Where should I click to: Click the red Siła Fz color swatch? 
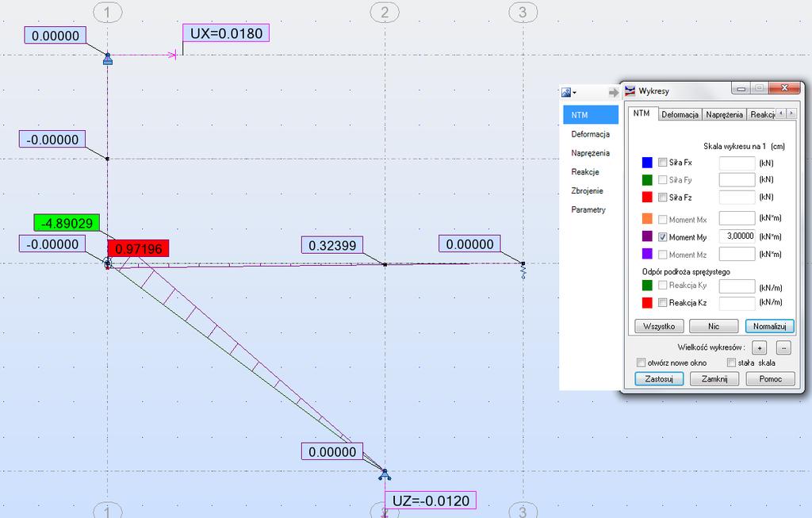(x=647, y=197)
